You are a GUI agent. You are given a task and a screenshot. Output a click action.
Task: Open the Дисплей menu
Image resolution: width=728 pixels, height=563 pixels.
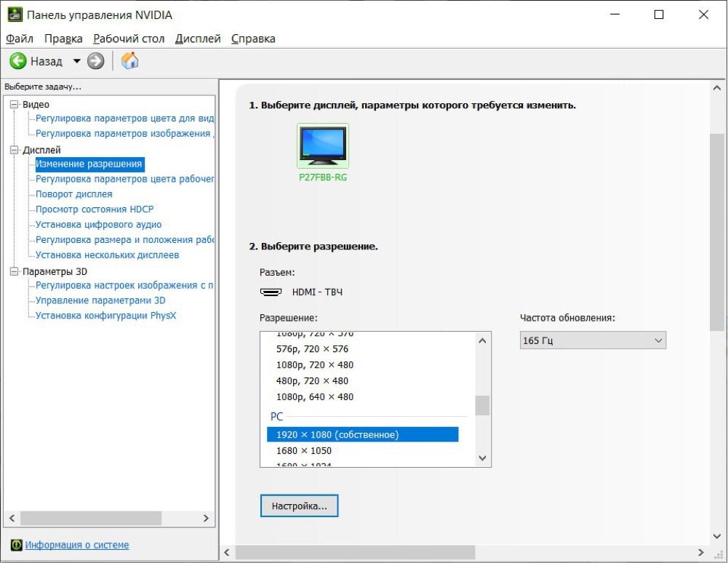(x=198, y=39)
